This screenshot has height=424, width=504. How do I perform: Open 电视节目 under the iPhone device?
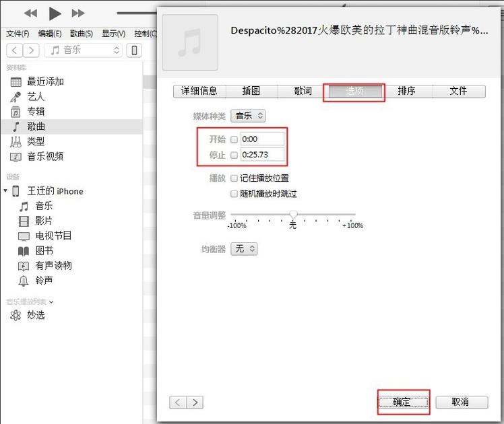(x=54, y=236)
